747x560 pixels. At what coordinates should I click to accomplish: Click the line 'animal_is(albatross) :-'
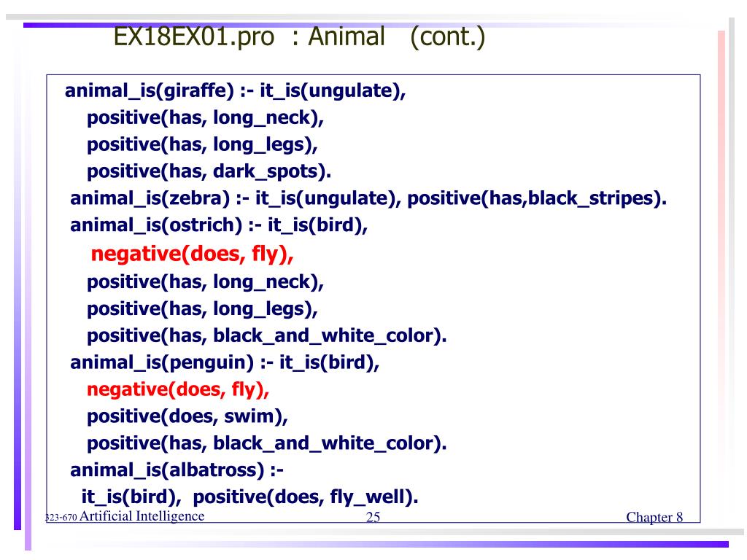(177, 470)
